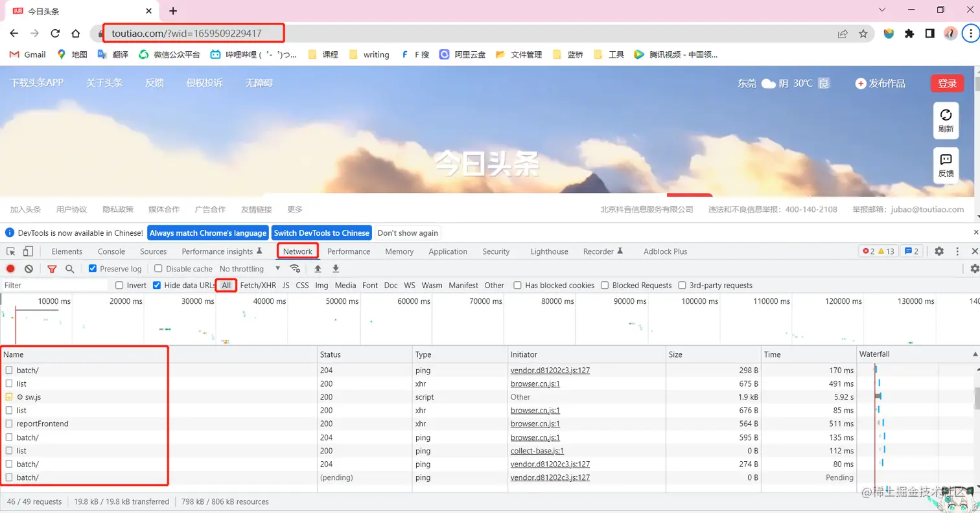Image resolution: width=980 pixels, height=513 pixels.
Task: Click the red 登录 login button
Action: coord(947,84)
